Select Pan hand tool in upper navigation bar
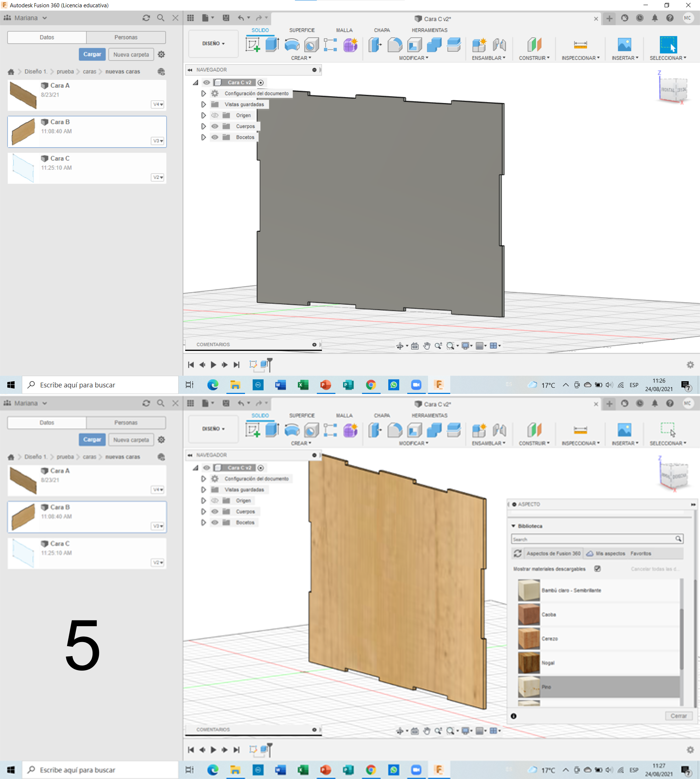700x779 pixels. click(x=427, y=346)
